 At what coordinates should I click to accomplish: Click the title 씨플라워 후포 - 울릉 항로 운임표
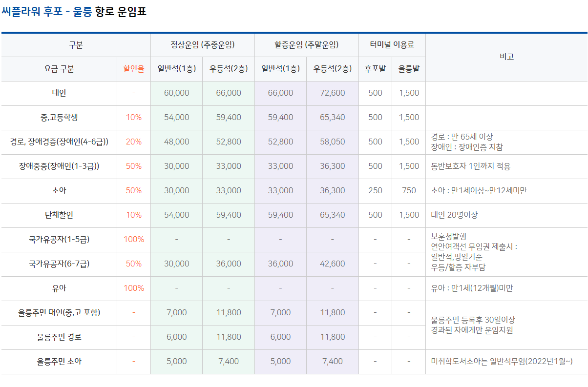point(74,12)
